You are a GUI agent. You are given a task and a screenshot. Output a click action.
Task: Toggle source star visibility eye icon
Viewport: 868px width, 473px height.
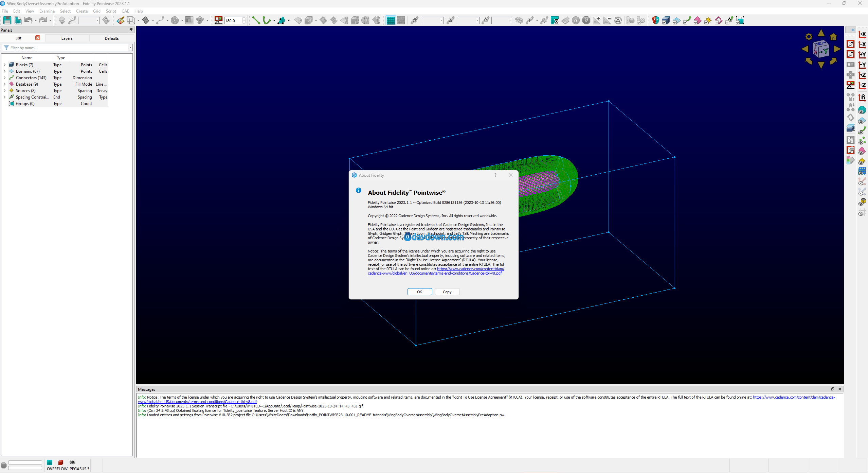(862, 161)
